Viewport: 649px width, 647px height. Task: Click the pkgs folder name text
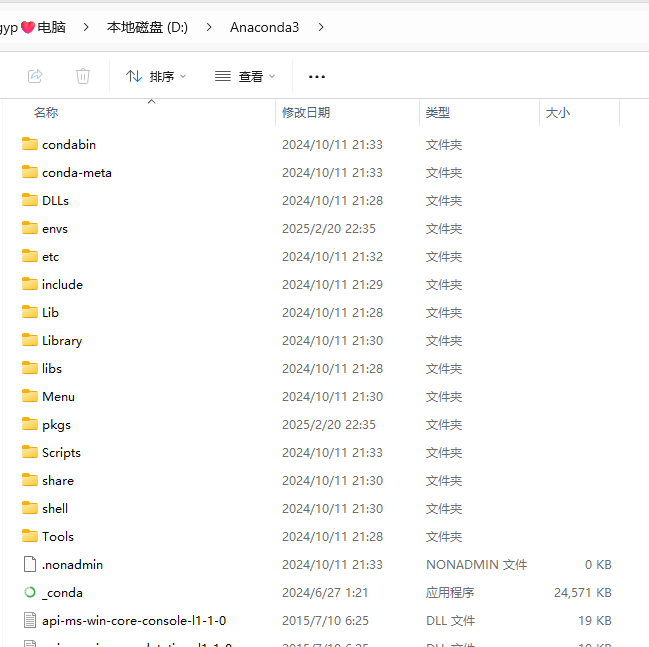pyautogui.click(x=56, y=425)
